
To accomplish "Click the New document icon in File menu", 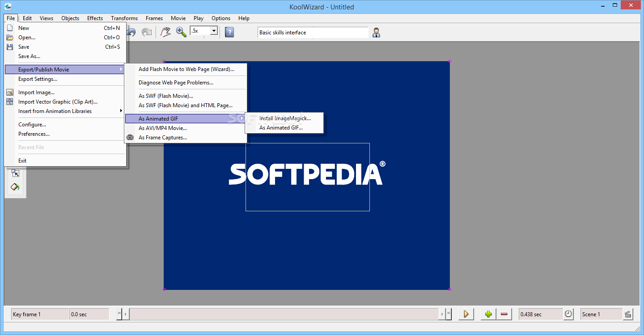I will coord(10,28).
